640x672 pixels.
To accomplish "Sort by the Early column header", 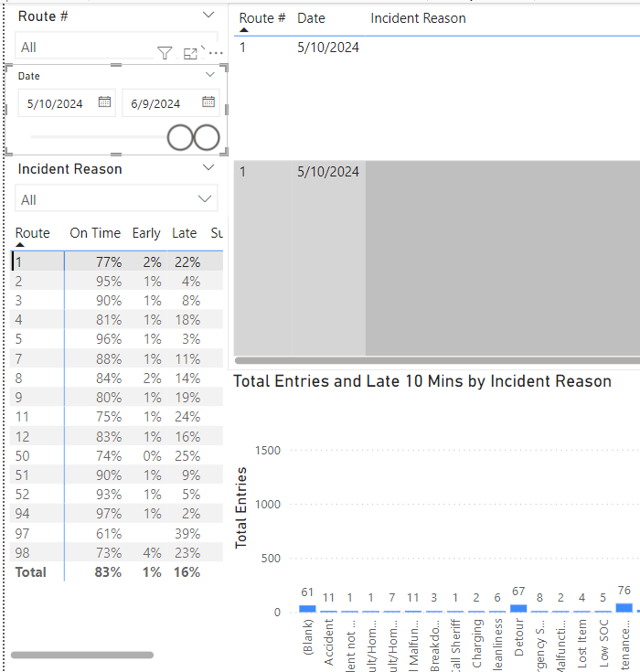I will coord(146,233).
